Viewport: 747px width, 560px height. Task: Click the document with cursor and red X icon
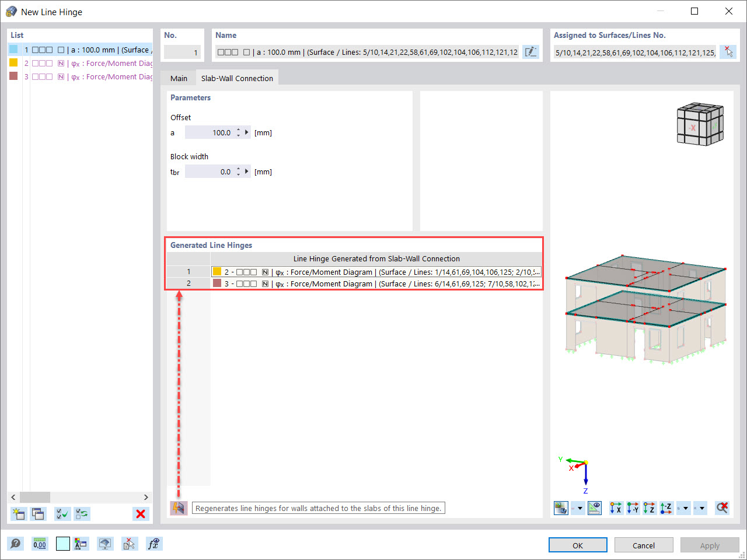[x=129, y=544]
